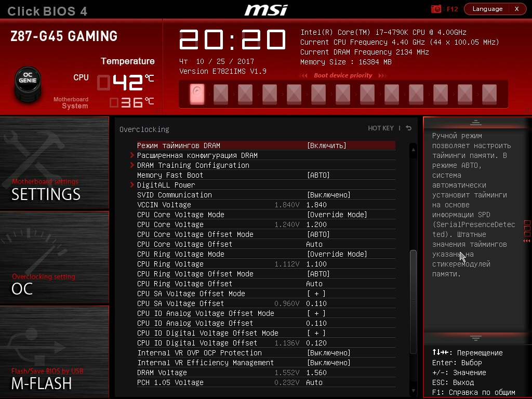Select the CPU Core Voltage row label

(x=170, y=224)
